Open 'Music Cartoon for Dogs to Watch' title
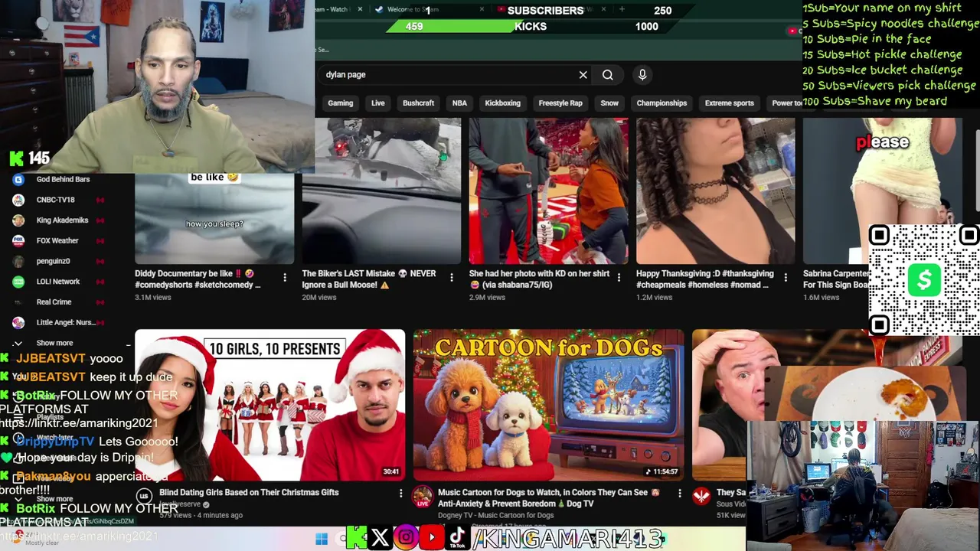The width and height of the screenshot is (980, 551). [x=548, y=498]
